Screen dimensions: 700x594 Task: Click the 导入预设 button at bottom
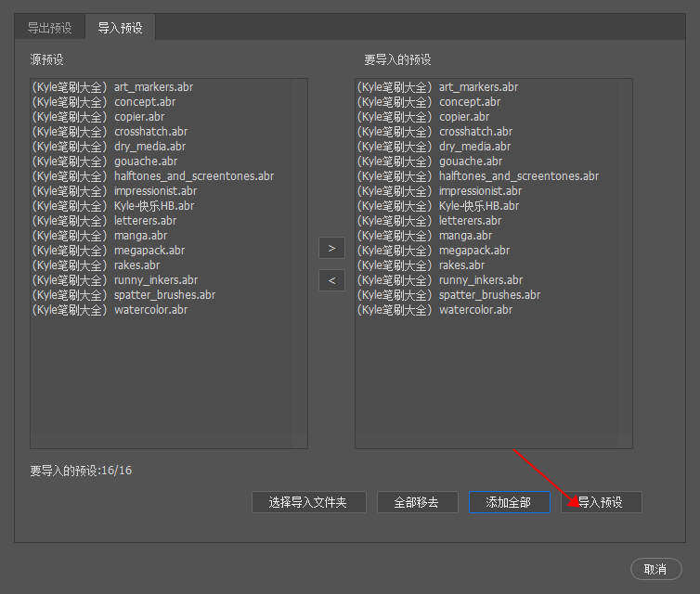pyautogui.click(x=601, y=502)
